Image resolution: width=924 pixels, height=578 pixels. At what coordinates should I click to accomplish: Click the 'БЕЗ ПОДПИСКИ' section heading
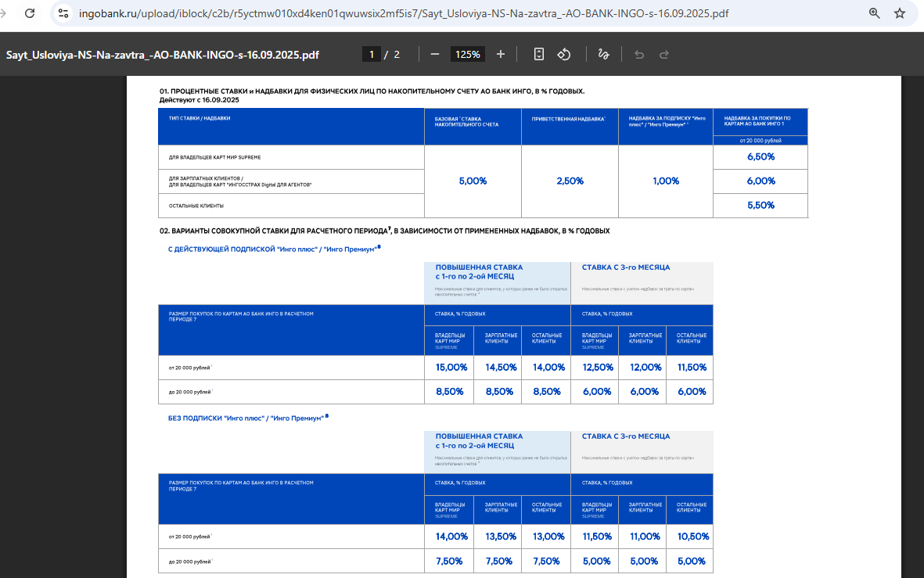pos(246,418)
